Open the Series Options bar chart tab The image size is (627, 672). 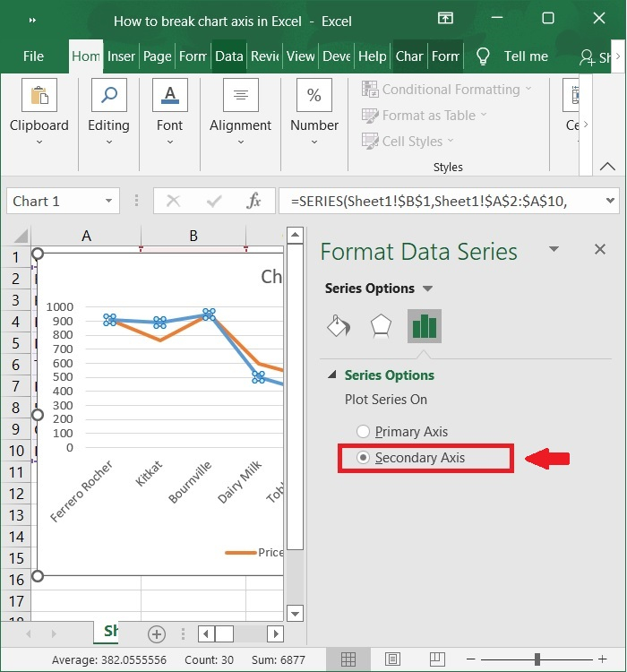click(x=424, y=326)
